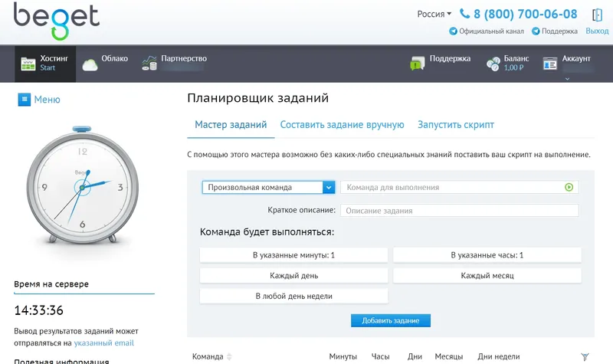Call 8 (800) 700-06-08 number link

point(526,14)
